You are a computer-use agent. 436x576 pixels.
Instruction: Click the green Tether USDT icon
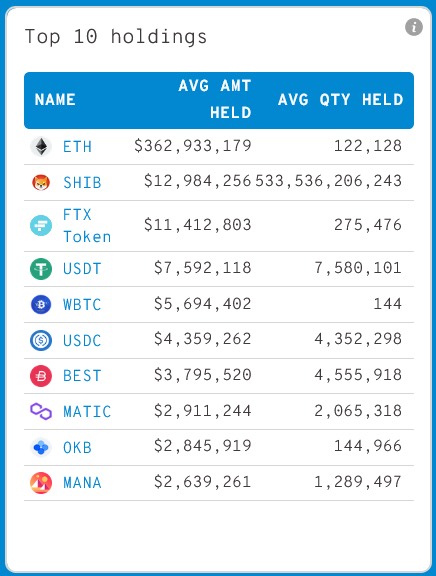click(41, 269)
